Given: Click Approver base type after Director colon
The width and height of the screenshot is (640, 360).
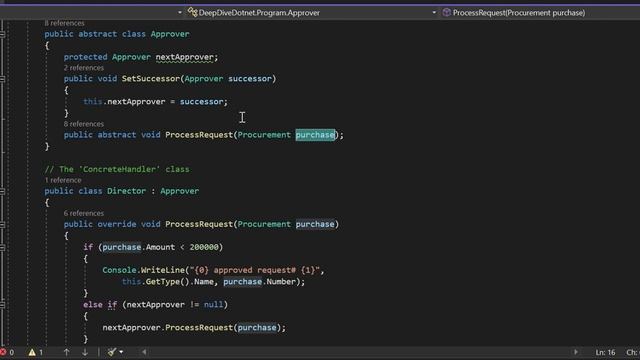Looking at the screenshot, I should (179, 191).
